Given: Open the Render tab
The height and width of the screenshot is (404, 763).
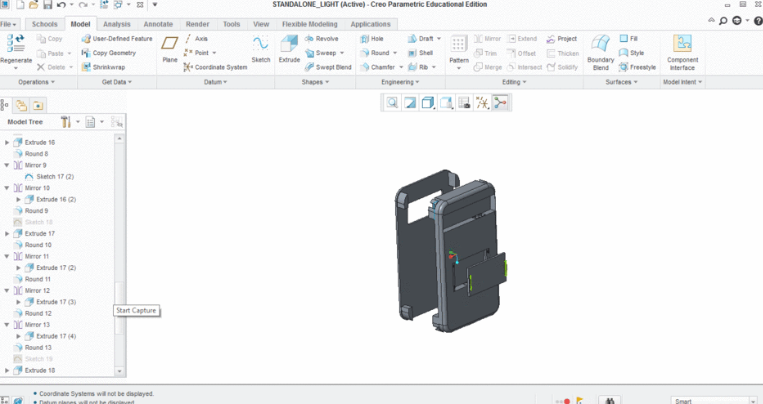Looking at the screenshot, I should coord(198,24).
